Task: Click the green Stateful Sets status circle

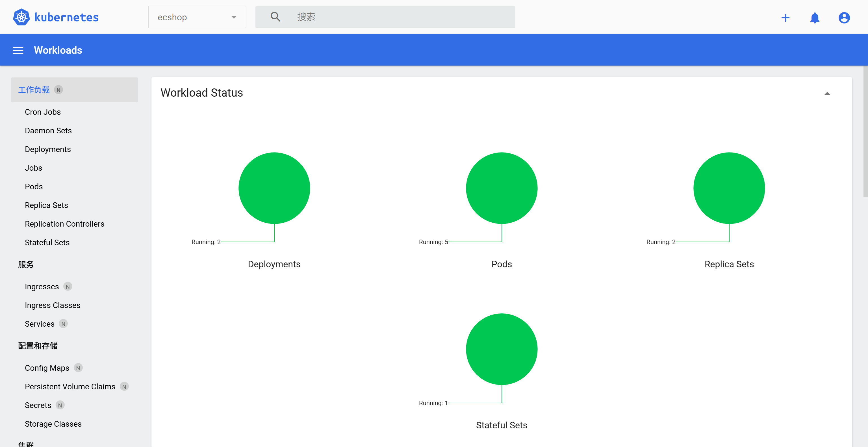Action: tap(502, 349)
